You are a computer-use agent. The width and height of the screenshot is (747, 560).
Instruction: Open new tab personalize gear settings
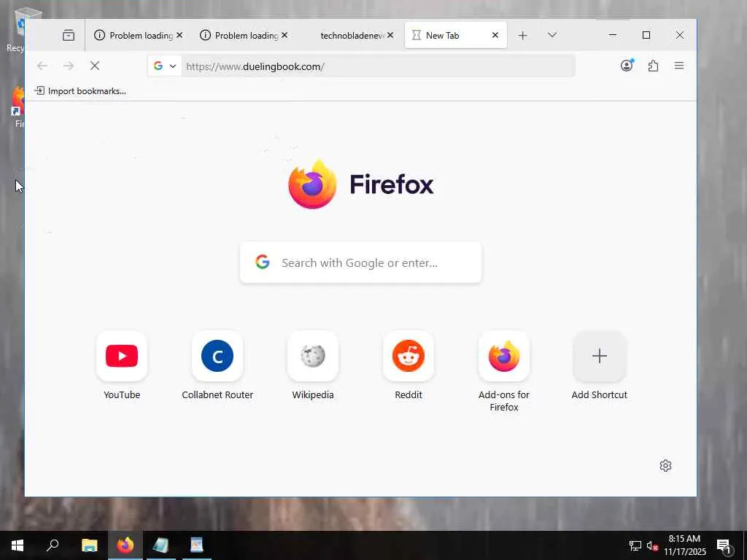(665, 465)
